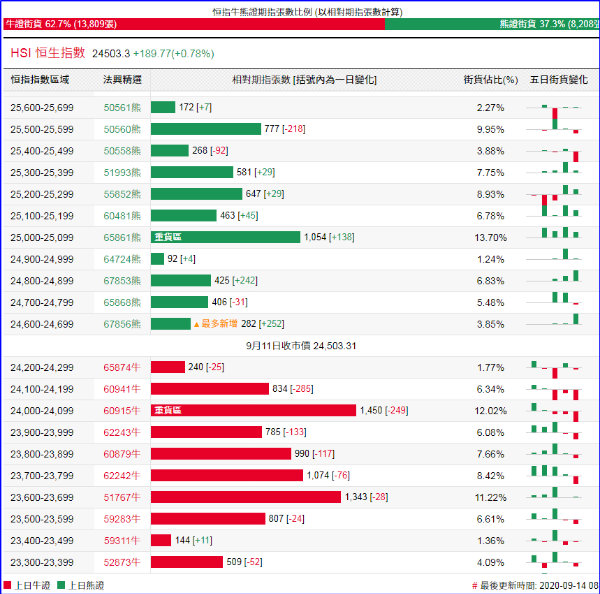Click the 13.70% outstanding share value
The width and height of the screenshot is (600, 594).
click(x=491, y=238)
